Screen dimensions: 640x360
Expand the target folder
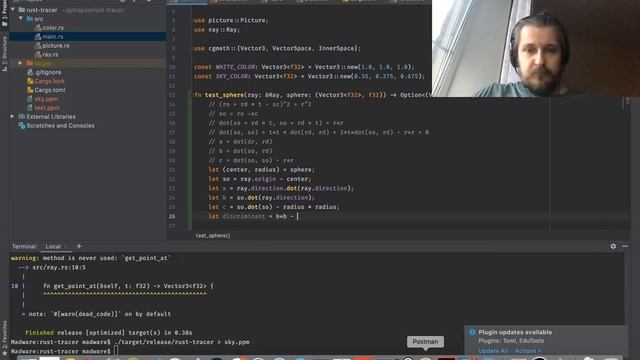click(20, 63)
